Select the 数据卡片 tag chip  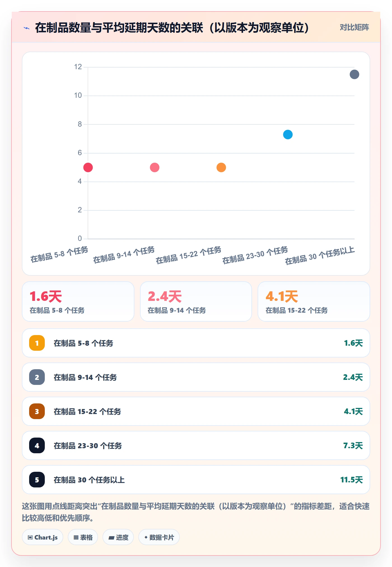point(159,537)
